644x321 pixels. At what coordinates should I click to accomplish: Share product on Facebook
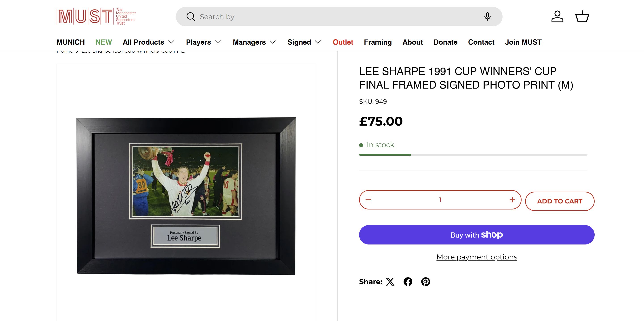[x=408, y=282]
